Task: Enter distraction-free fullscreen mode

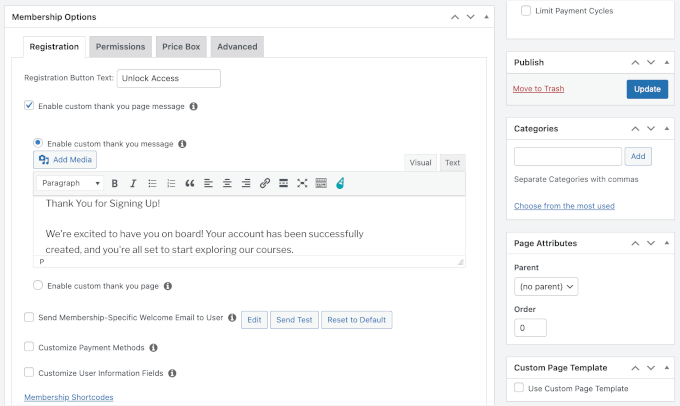Action: click(x=302, y=184)
